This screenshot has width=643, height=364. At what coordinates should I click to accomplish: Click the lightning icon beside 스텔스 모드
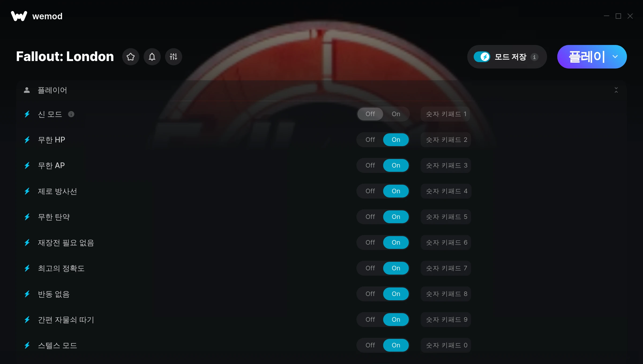(27, 345)
